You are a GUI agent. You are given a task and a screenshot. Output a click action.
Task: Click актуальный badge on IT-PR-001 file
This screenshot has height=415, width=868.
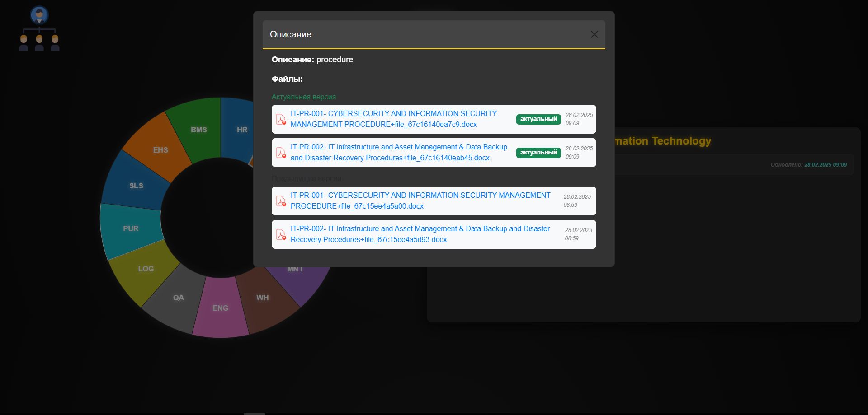point(538,119)
